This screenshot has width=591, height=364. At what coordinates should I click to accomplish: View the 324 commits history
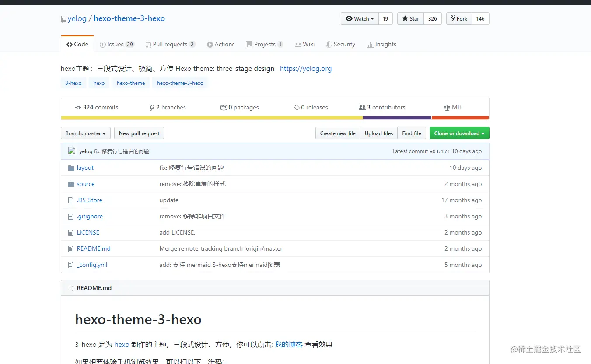point(97,108)
